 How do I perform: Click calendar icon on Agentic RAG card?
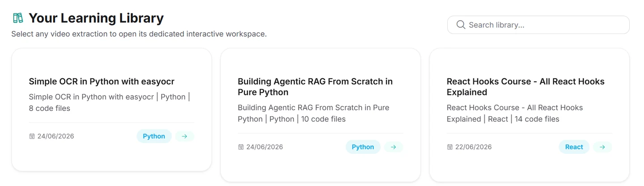[241, 147]
